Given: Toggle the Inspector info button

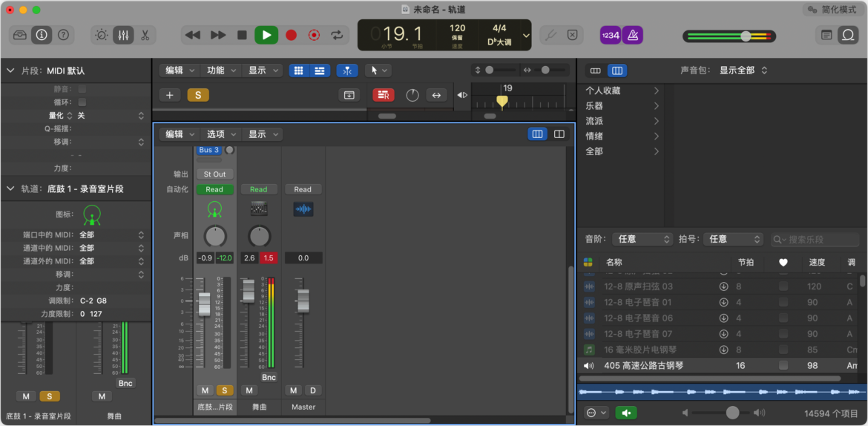Looking at the screenshot, I should pos(42,35).
